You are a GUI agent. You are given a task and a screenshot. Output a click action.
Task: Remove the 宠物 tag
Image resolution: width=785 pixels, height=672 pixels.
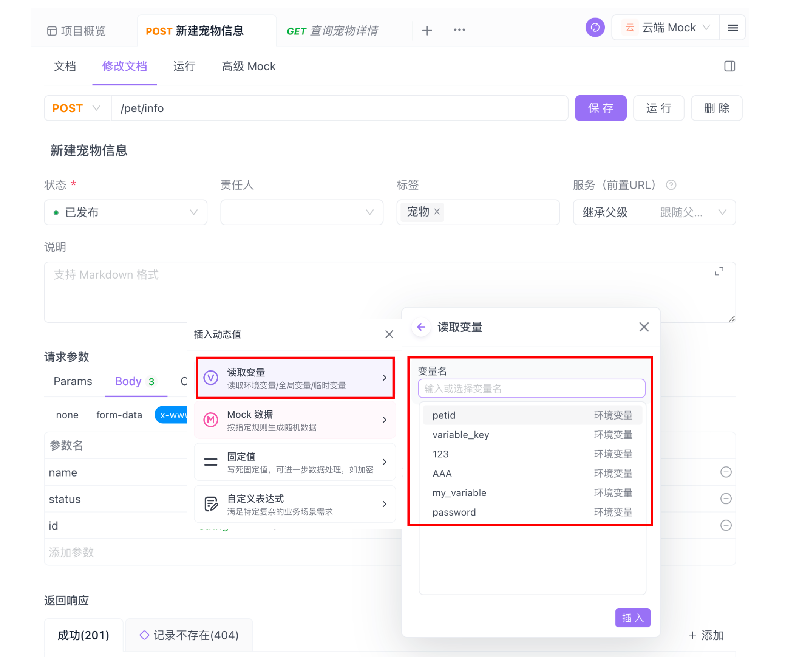click(437, 212)
